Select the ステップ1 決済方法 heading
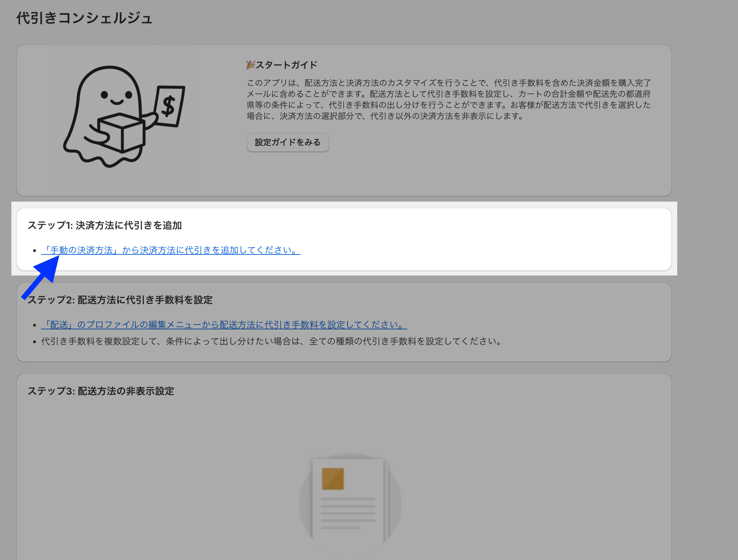Viewport: 738px width, 560px height. point(105,225)
